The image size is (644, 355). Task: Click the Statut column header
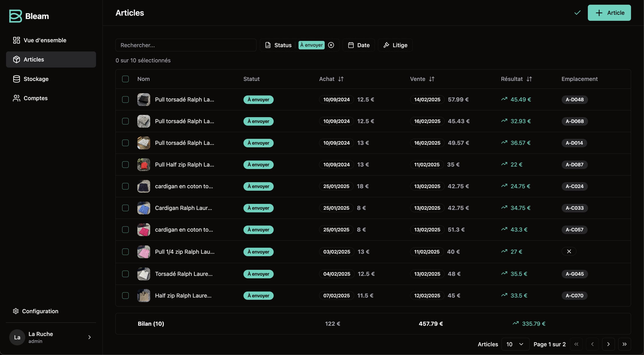point(252,79)
